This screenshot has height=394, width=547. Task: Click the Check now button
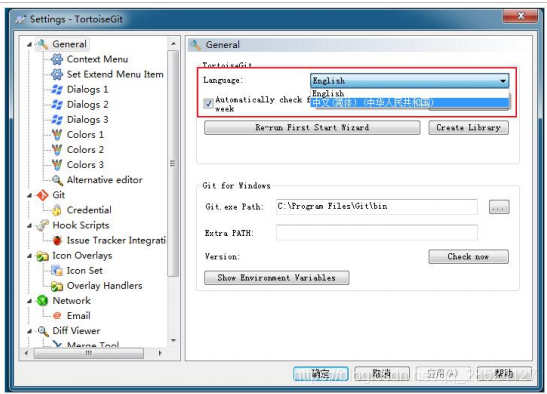pos(468,257)
